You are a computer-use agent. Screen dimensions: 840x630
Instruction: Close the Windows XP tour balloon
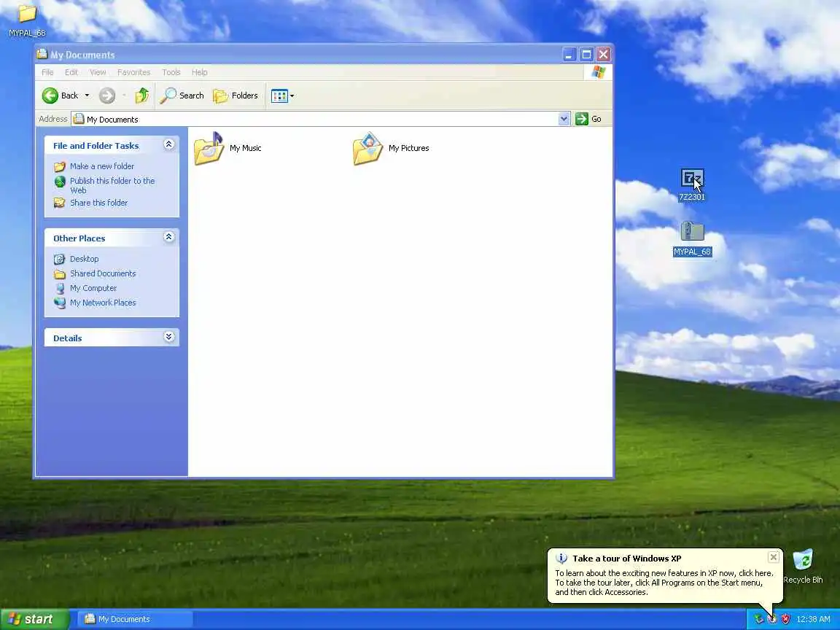(x=773, y=558)
